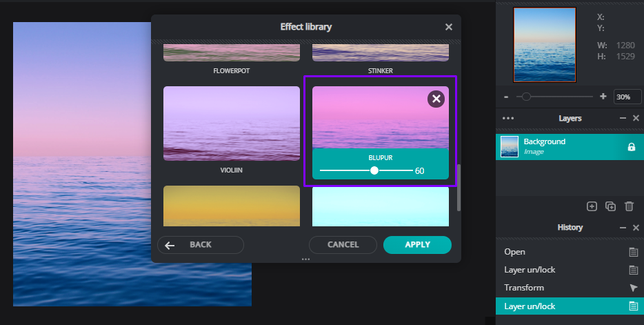The width and height of the screenshot is (644, 325).
Task: Select the Open history step
Action: coord(570,252)
